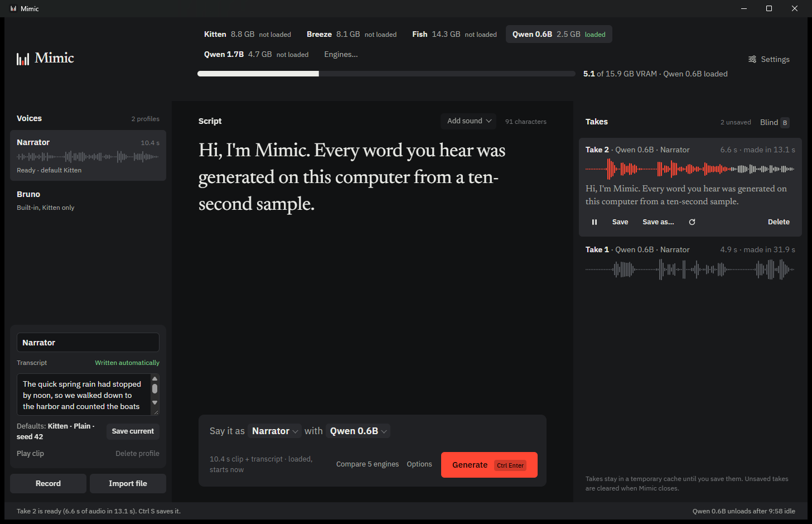Open the Add sound dropdown

point(469,121)
